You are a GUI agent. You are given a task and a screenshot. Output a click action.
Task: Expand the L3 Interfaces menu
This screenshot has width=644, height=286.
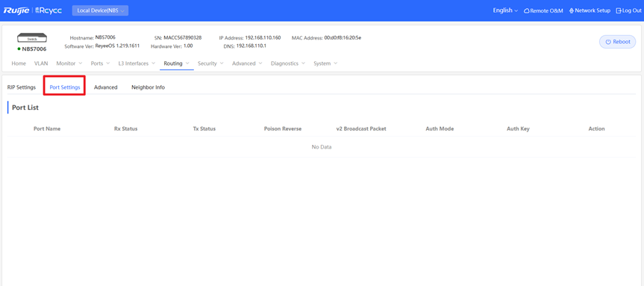point(137,63)
